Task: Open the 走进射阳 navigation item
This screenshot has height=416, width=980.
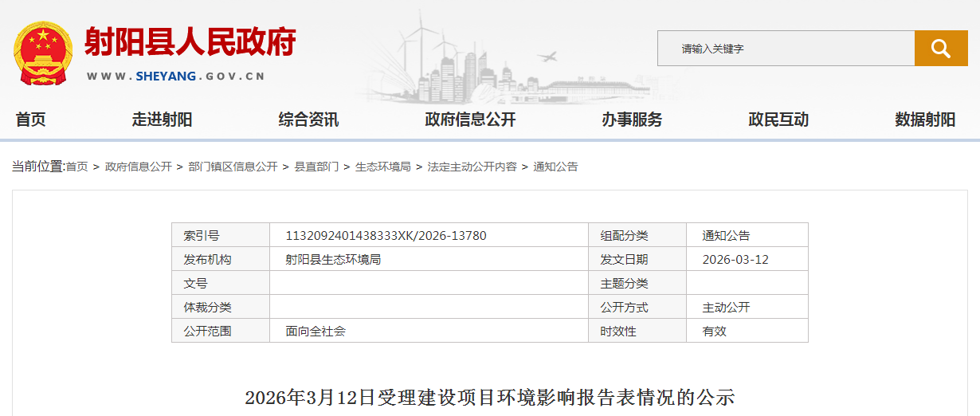Action: tap(162, 120)
